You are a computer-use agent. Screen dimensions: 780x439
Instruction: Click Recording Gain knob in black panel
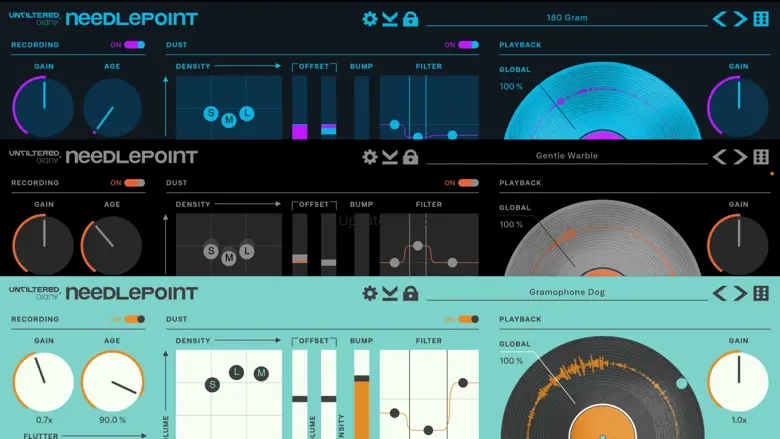[44, 245]
